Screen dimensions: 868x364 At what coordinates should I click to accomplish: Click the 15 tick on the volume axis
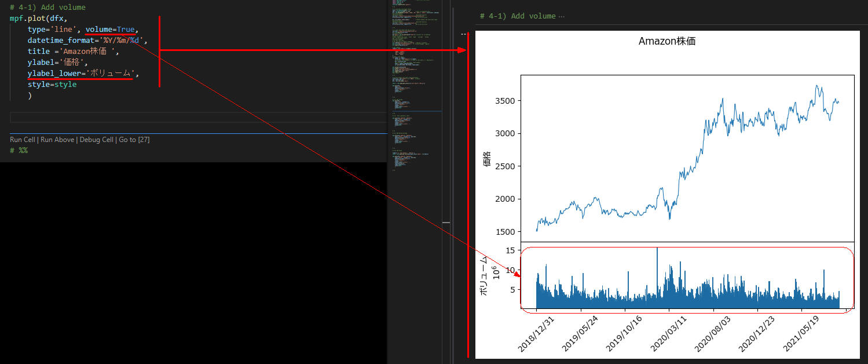point(510,250)
